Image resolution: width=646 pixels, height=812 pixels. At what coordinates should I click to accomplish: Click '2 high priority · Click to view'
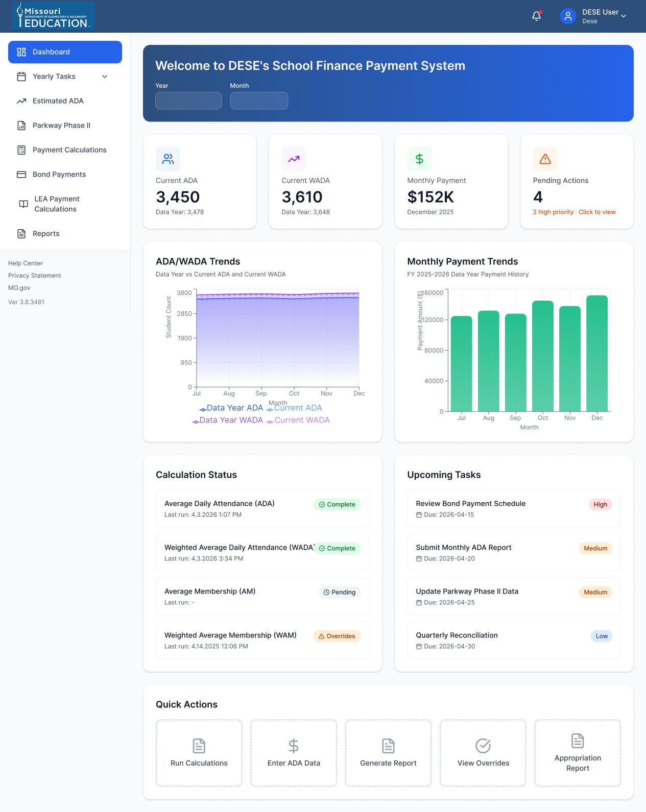575,212
